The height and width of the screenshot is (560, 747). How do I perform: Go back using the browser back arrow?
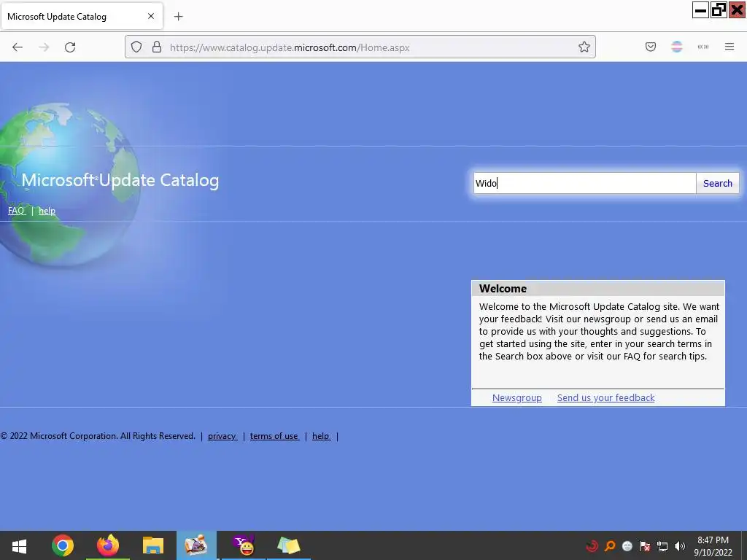(x=18, y=47)
